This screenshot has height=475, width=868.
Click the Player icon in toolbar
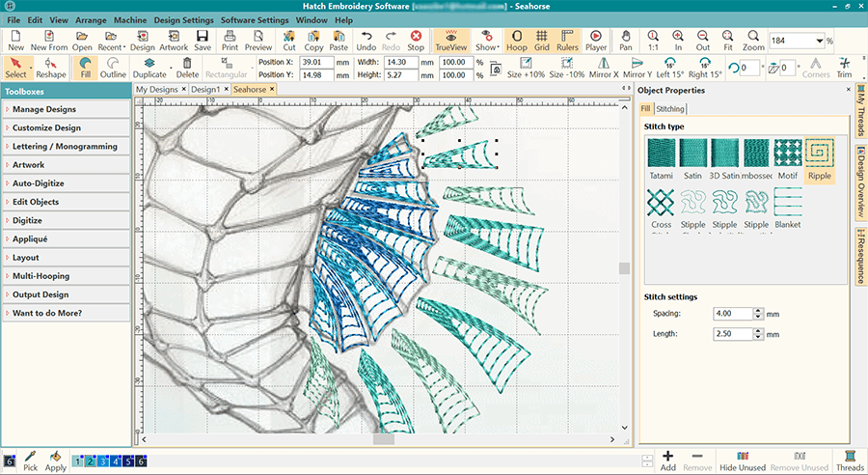[x=596, y=40]
